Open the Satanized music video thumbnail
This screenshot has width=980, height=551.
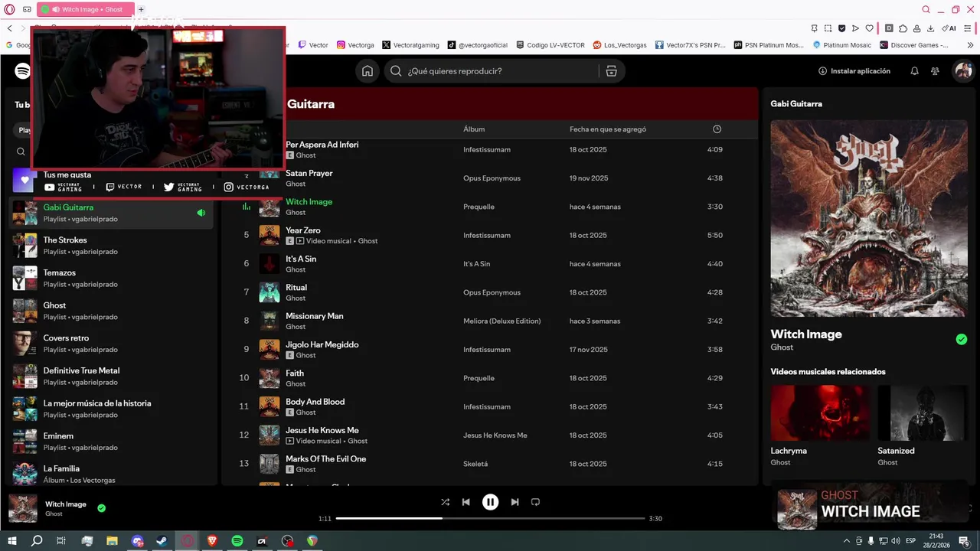point(923,412)
